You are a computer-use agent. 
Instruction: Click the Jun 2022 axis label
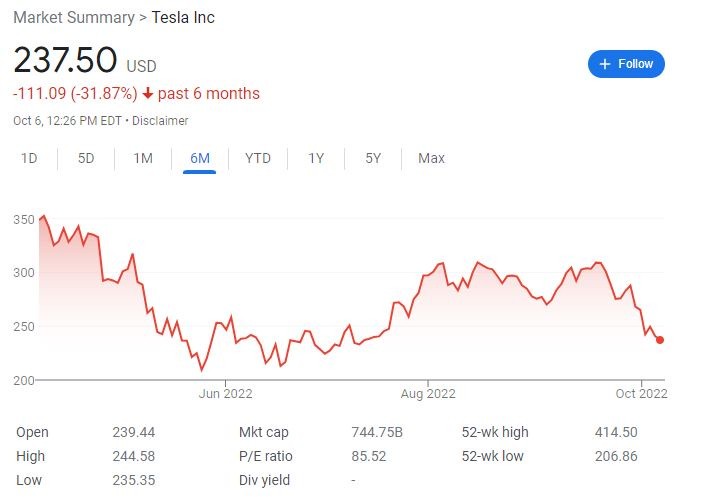tap(226, 394)
